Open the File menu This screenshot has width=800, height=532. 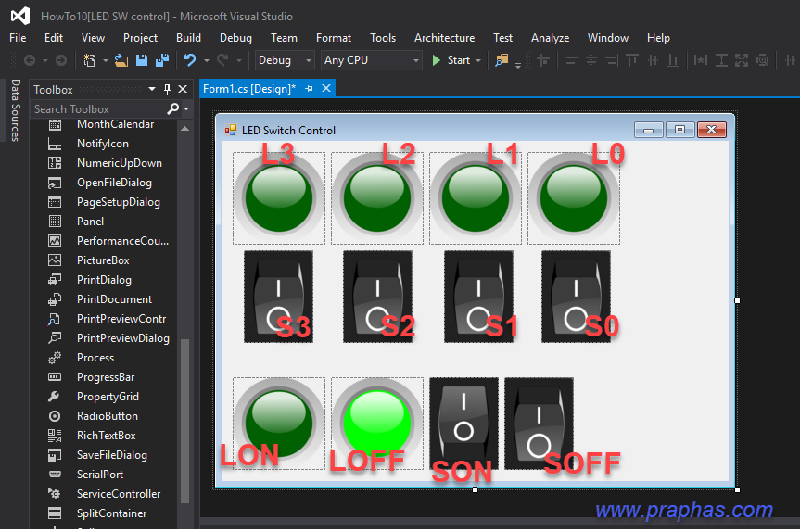click(18, 38)
